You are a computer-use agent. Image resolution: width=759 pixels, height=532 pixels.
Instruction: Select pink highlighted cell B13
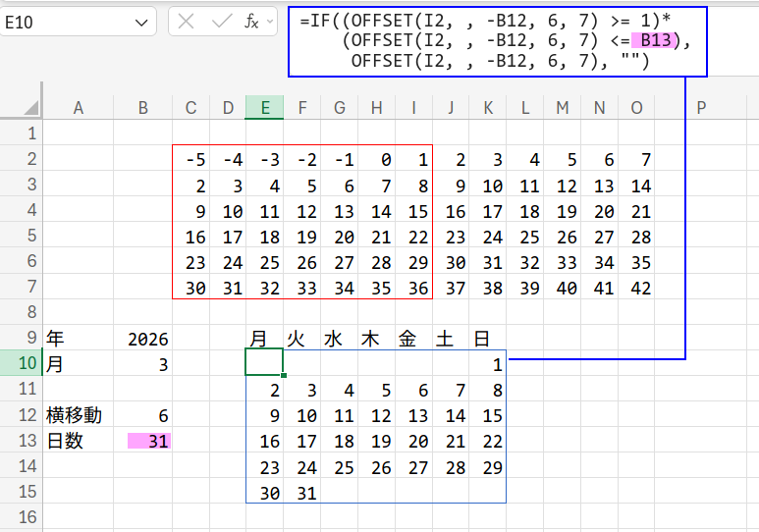click(143, 441)
